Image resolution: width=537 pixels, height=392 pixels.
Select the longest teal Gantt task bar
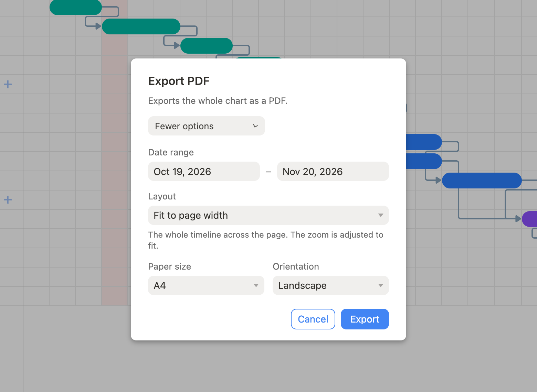tap(141, 26)
